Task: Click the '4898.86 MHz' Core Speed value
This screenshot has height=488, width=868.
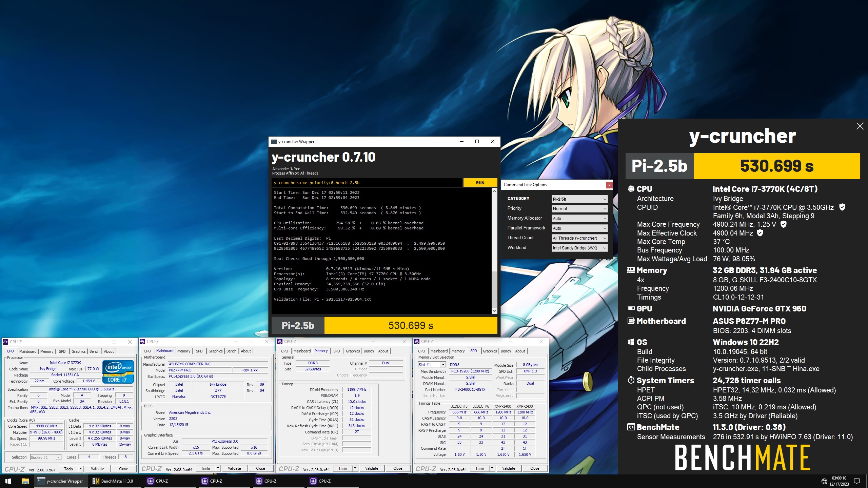Action: [46, 426]
